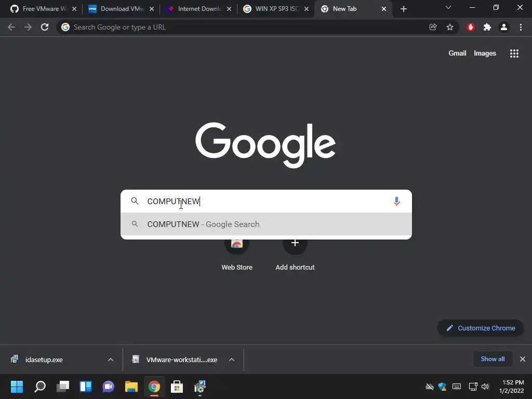Open the red adblock extension icon

(x=471, y=27)
